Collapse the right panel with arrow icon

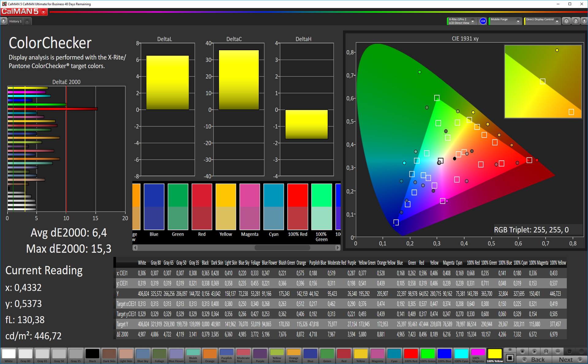[584, 21]
